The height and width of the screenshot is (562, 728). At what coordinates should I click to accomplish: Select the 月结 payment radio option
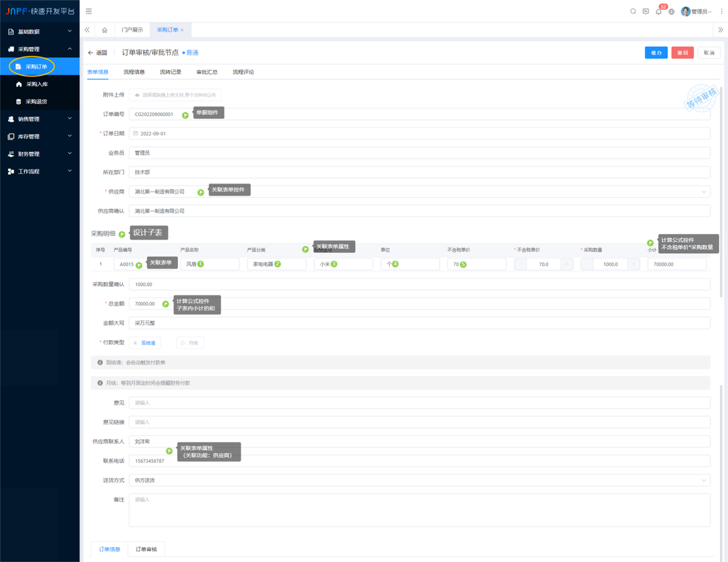[190, 343]
